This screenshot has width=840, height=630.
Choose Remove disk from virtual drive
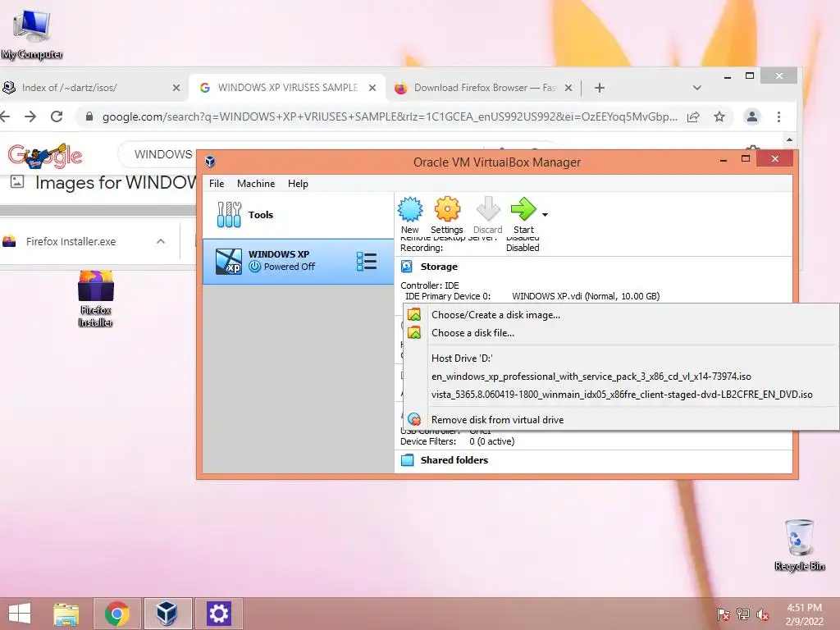621,420
